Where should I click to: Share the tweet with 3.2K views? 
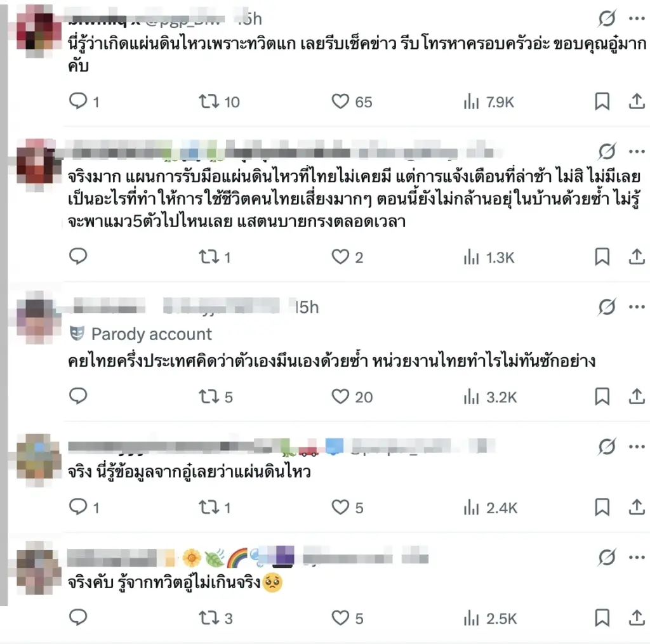pyautogui.click(x=637, y=397)
